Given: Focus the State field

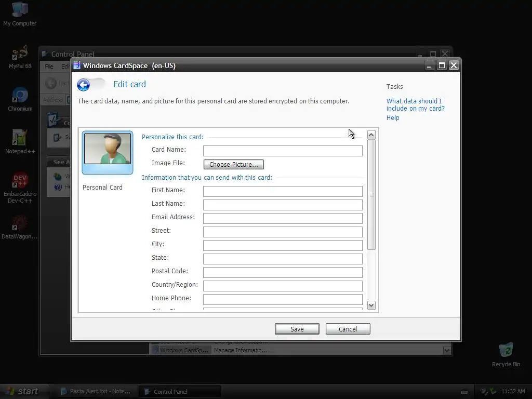Looking at the screenshot, I should click(x=283, y=259).
